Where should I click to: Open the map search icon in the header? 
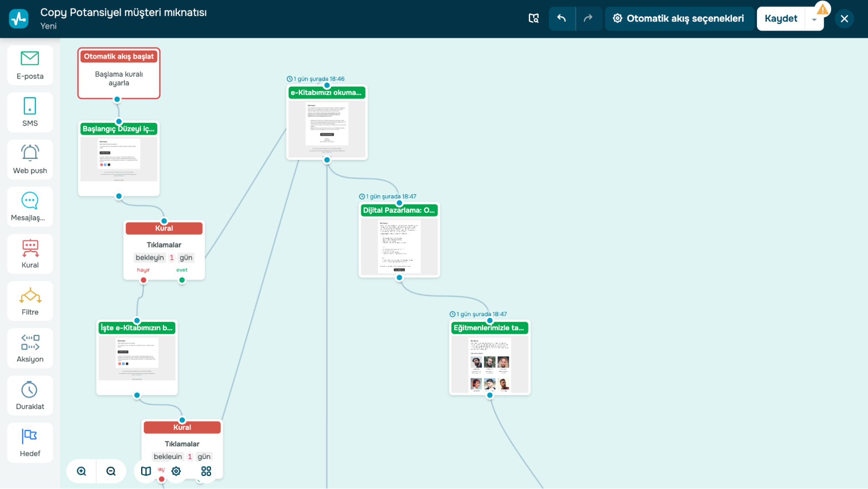pyautogui.click(x=534, y=18)
